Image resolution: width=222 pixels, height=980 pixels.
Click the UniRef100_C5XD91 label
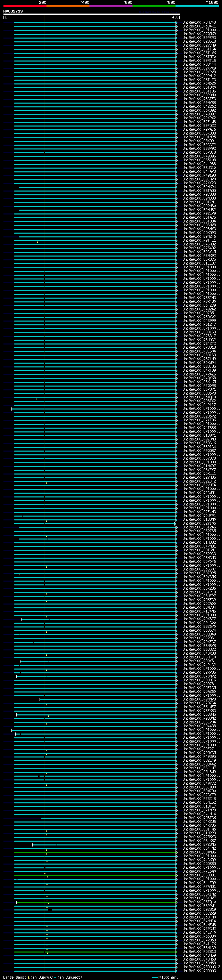click(199, 141)
